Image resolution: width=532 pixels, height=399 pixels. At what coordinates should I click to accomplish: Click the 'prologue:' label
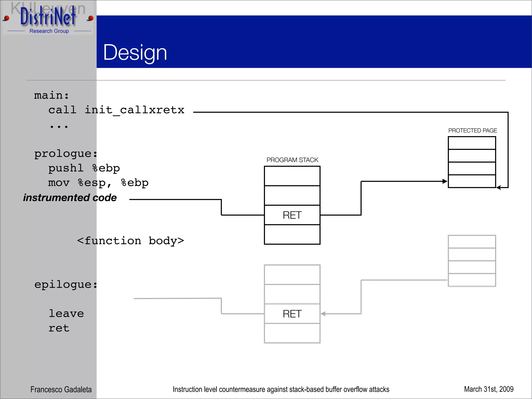pyautogui.click(x=66, y=154)
